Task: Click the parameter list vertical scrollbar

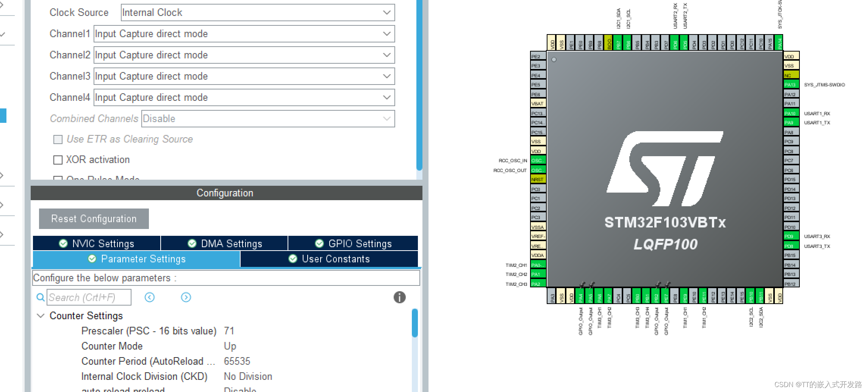Action: tap(415, 323)
